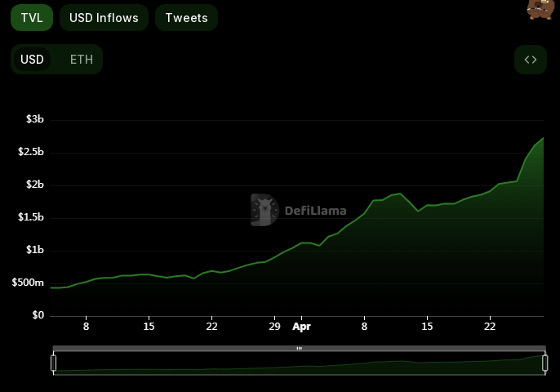The image size is (560, 392).
Task: Click the 29 date label on x-axis
Action: [275, 327]
